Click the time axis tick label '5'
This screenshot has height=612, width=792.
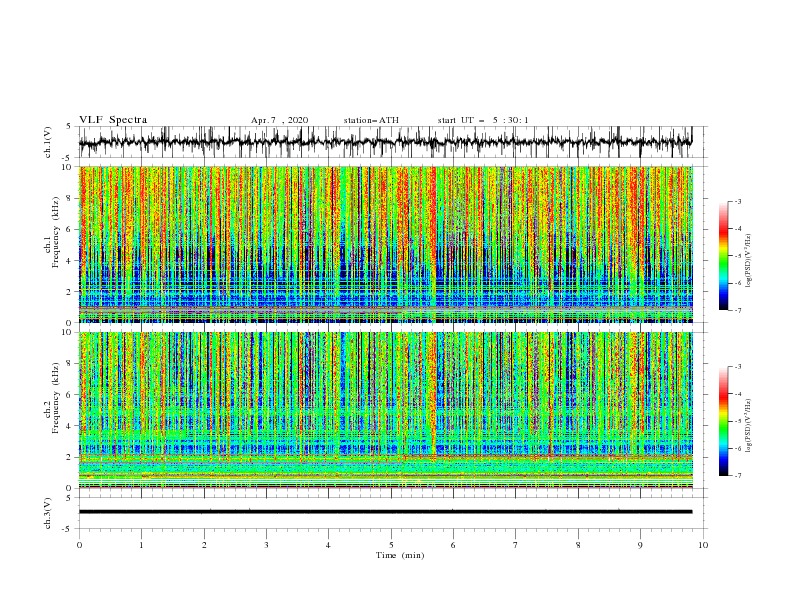391,545
